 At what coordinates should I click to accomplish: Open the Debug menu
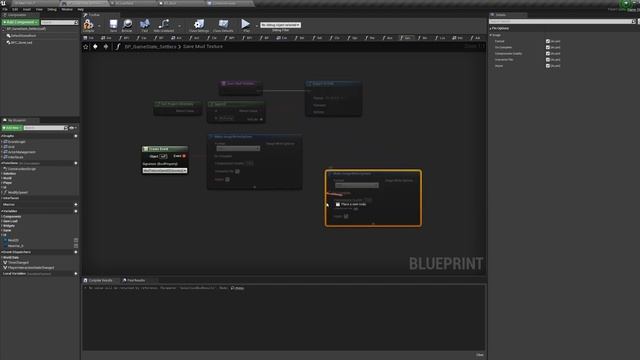coord(52,9)
